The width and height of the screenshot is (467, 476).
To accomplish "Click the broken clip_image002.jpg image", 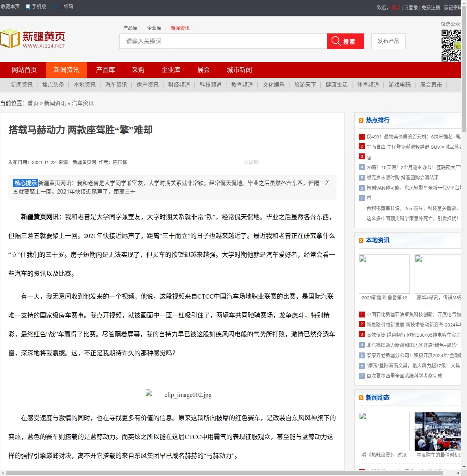I will coord(178,395).
